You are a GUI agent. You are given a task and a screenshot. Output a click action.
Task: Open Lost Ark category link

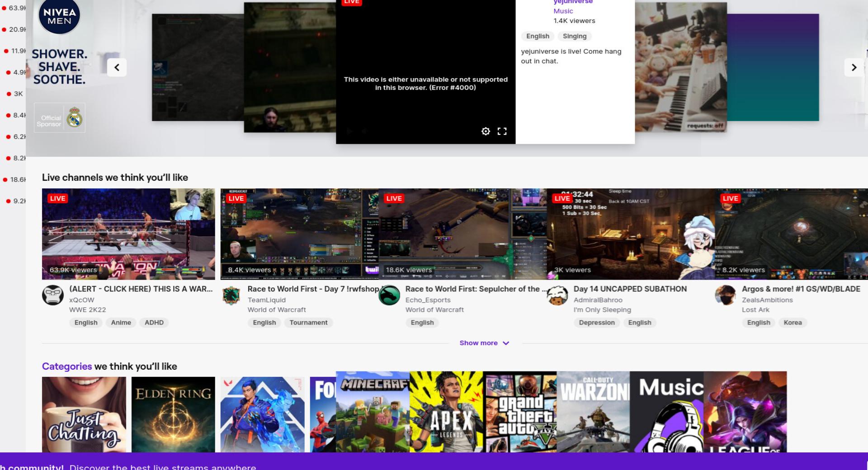tap(755, 310)
